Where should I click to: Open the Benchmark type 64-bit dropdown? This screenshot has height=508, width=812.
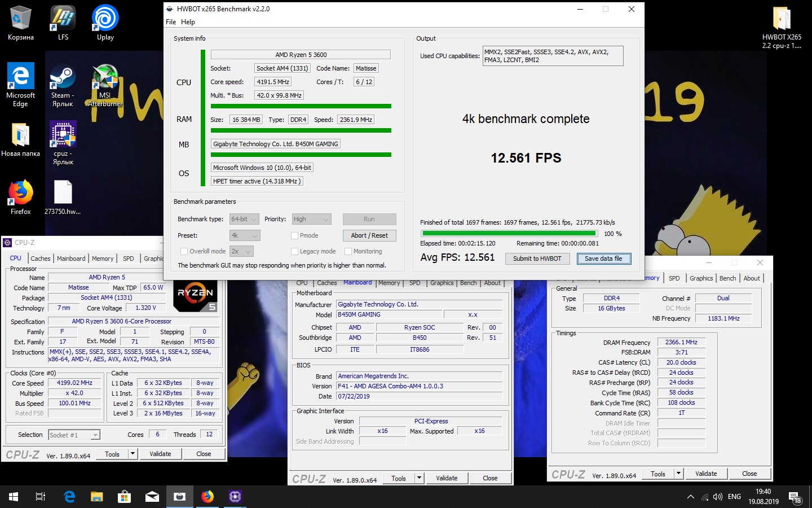click(244, 219)
